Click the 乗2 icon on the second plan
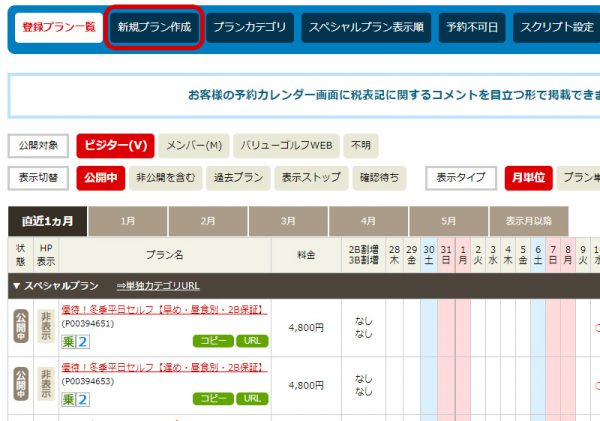The image size is (600, 421). [76, 399]
